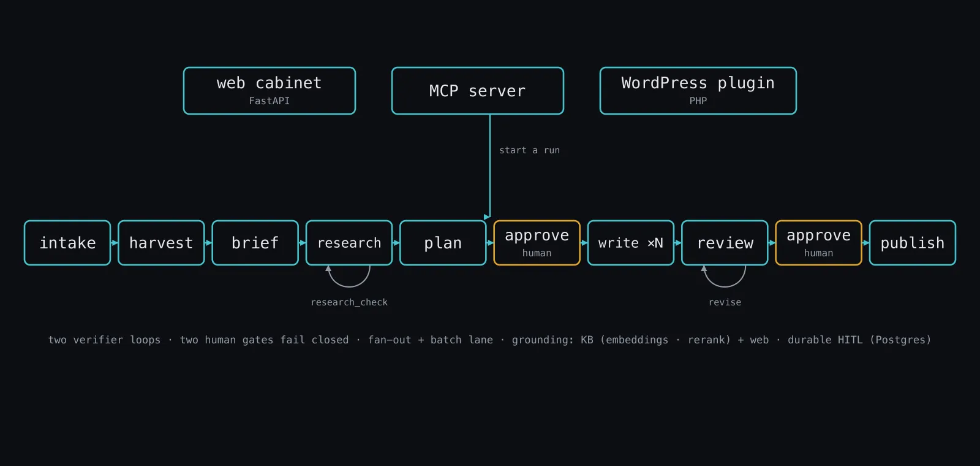Select the WordPress plugin box
Image resolution: width=980 pixels, height=466 pixels.
pyautogui.click(x=698, y=91)
